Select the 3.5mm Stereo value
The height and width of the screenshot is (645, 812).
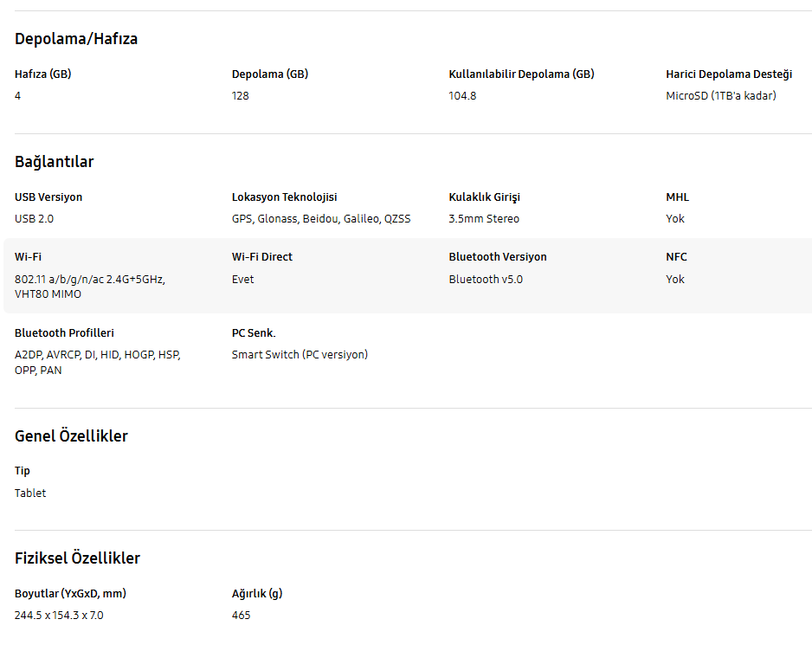tap(484, 219)
